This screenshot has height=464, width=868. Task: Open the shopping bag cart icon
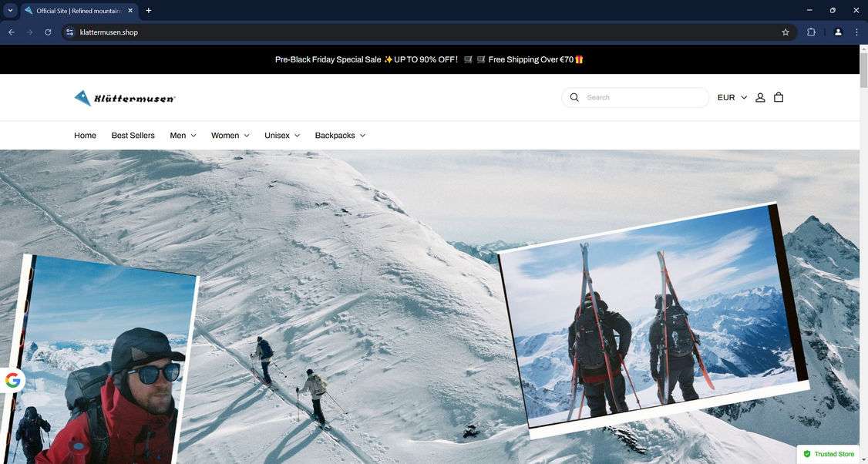779,97
